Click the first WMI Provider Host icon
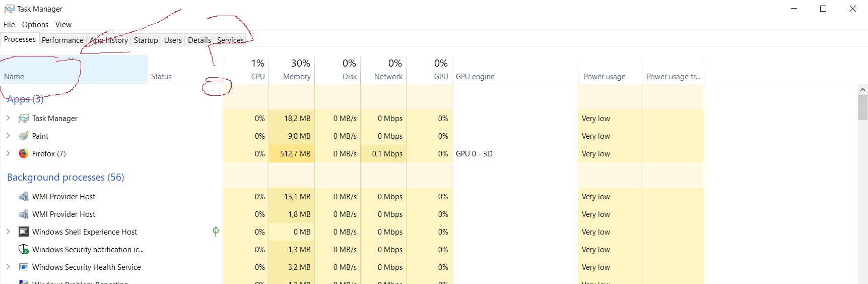Image resolution: width=868 pixels, height=284 pixels. click(x=24, y=197)
